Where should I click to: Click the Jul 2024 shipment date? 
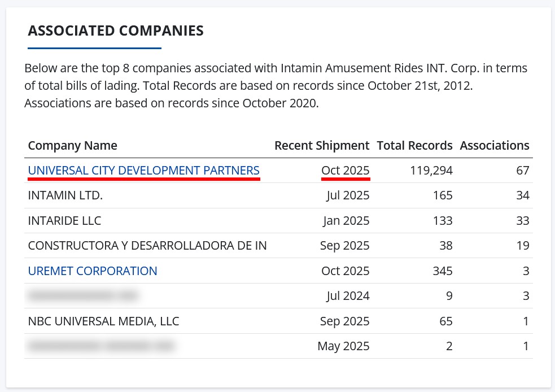[348, 296]
